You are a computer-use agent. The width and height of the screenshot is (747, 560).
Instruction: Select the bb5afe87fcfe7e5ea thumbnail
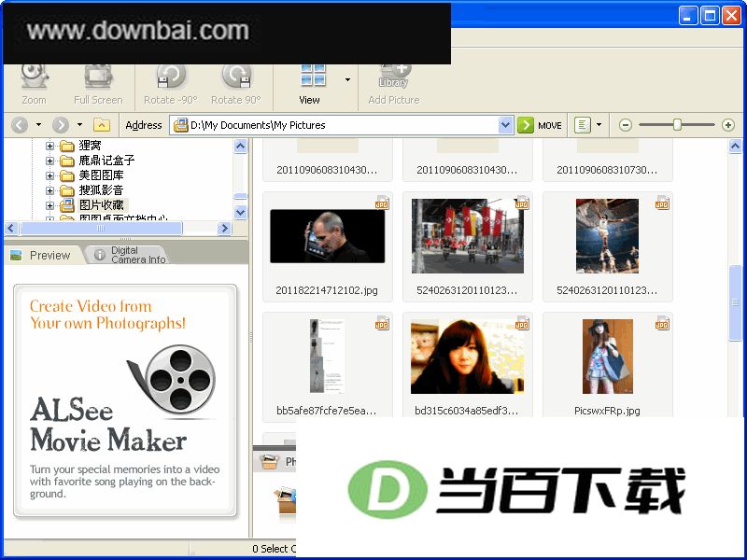pos(328,367)
